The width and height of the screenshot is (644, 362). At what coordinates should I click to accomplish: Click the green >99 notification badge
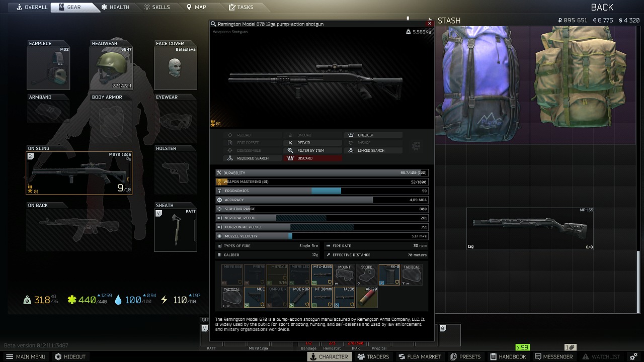[x=523, y=347]
